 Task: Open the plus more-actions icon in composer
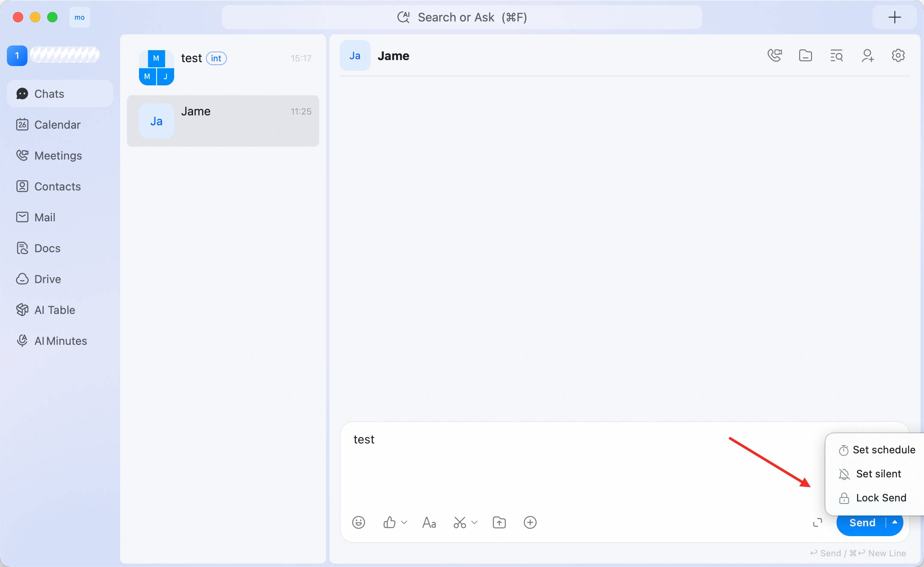(530, 522)
